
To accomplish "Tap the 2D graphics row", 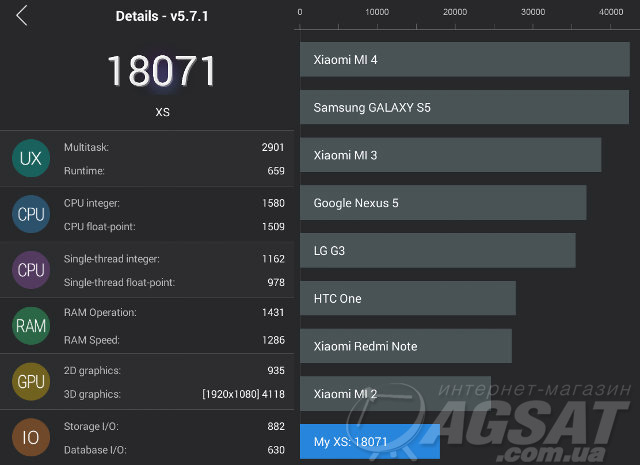I will tap(174, 371).
